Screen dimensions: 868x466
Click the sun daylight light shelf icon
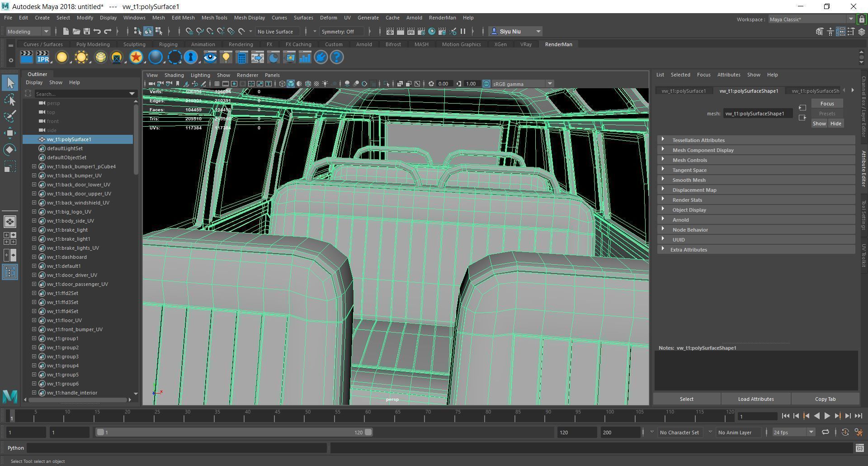81,57
